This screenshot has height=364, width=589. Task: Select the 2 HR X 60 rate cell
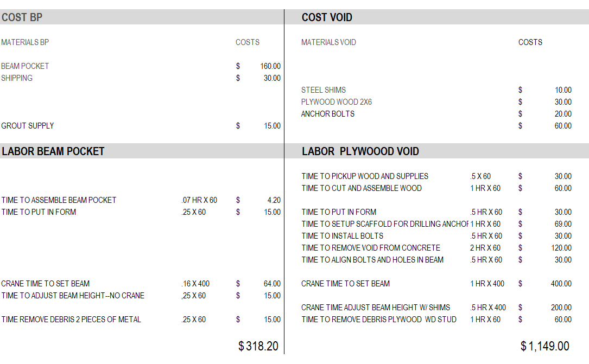[485, 248]
